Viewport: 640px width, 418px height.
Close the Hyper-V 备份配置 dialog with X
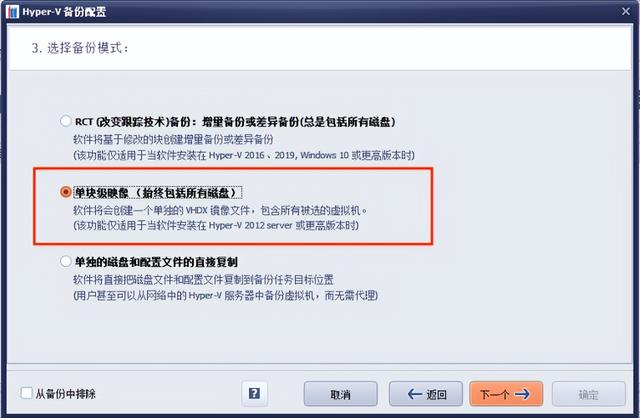[626, 11]
